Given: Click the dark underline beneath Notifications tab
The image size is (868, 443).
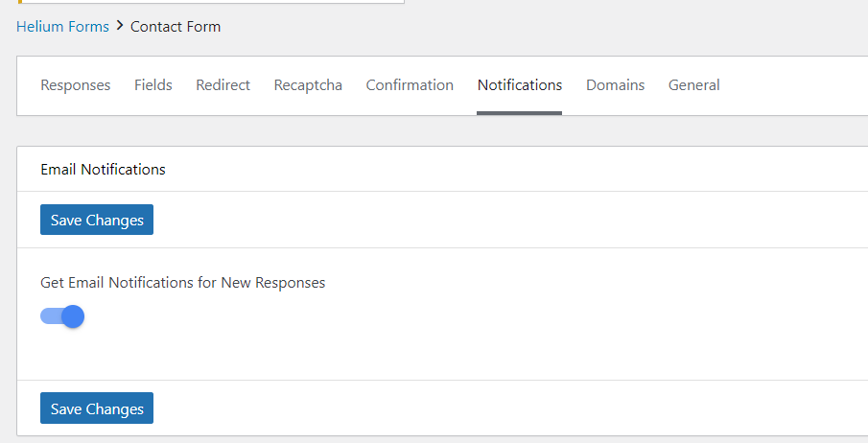Looking at the screenshot, I should pyautogui.click(x=519, y=113).
